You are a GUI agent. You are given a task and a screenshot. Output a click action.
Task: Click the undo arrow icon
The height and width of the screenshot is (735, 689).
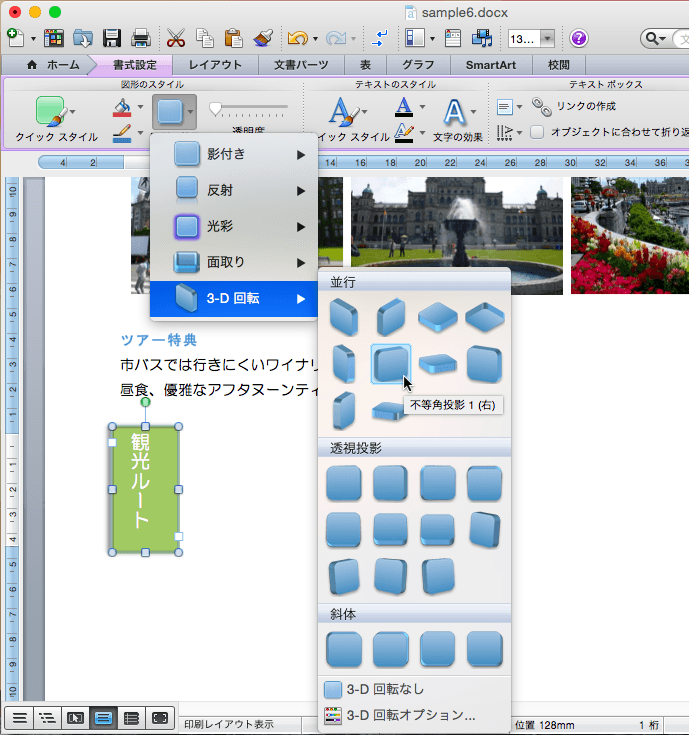point(296,39)
